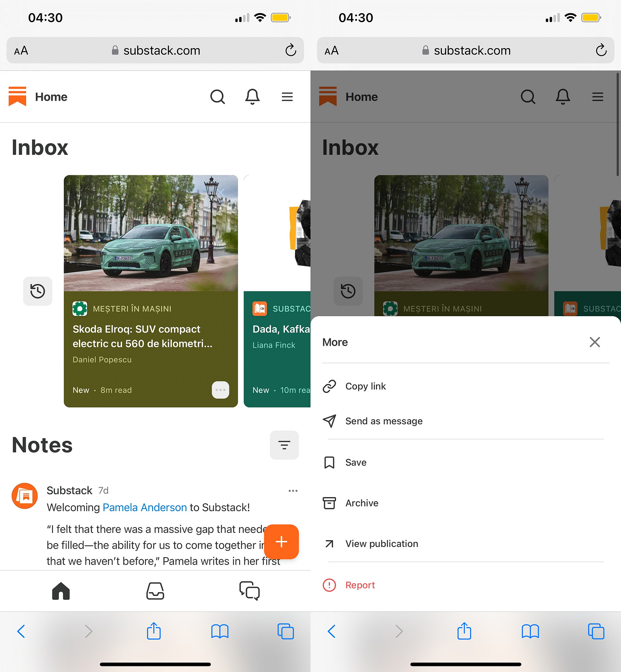Viewport: 621px width, 672px height.
Task: Tap the search icon in left screen header
Action: (218, 97)
